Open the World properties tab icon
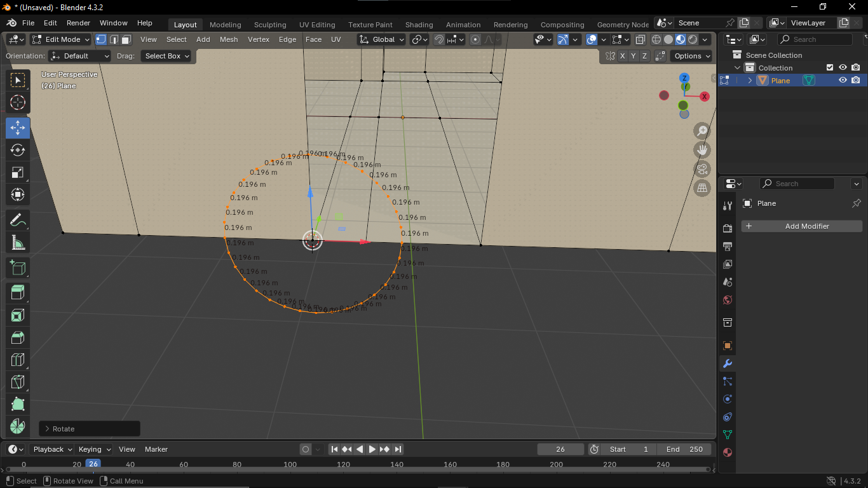Screen dimensions: 868x488 pyautogui.click(x=728, y=300)
